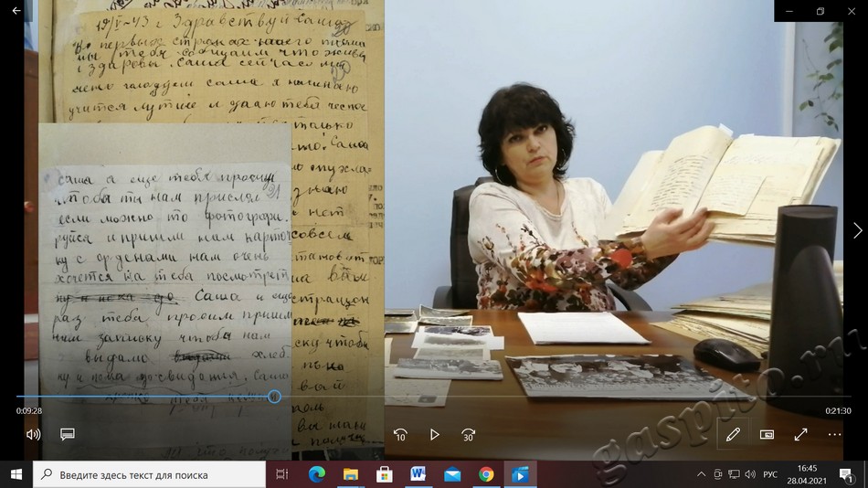Open the Windows Start menu
This screenshot has height=488, width=868.
point(16,474)
